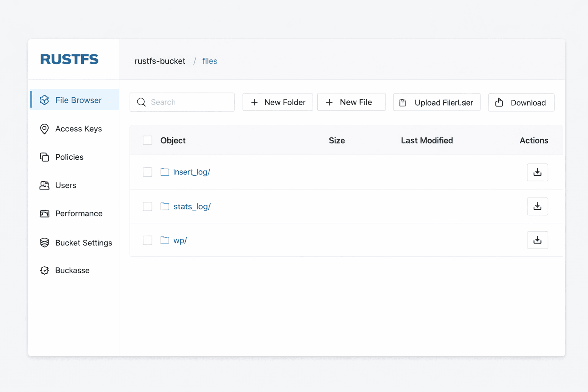588x392 pixels.
Task: Click download icon for stats_log row
Action: (x=537, y=206)
